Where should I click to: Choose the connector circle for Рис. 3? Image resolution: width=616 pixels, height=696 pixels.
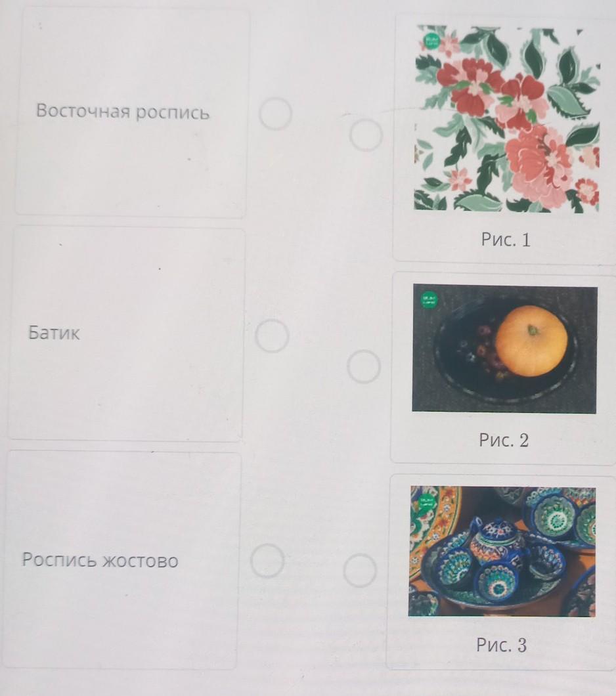tap(360, 571)
